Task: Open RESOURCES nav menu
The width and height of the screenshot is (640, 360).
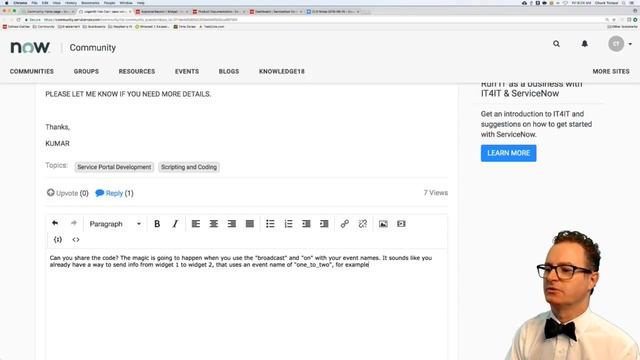Action: point(137,71)
